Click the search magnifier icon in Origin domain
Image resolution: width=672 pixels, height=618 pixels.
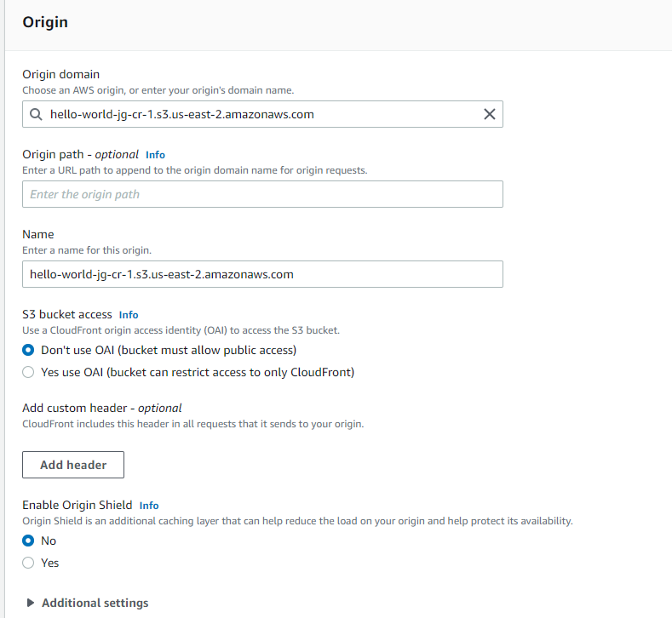[35, 114]
